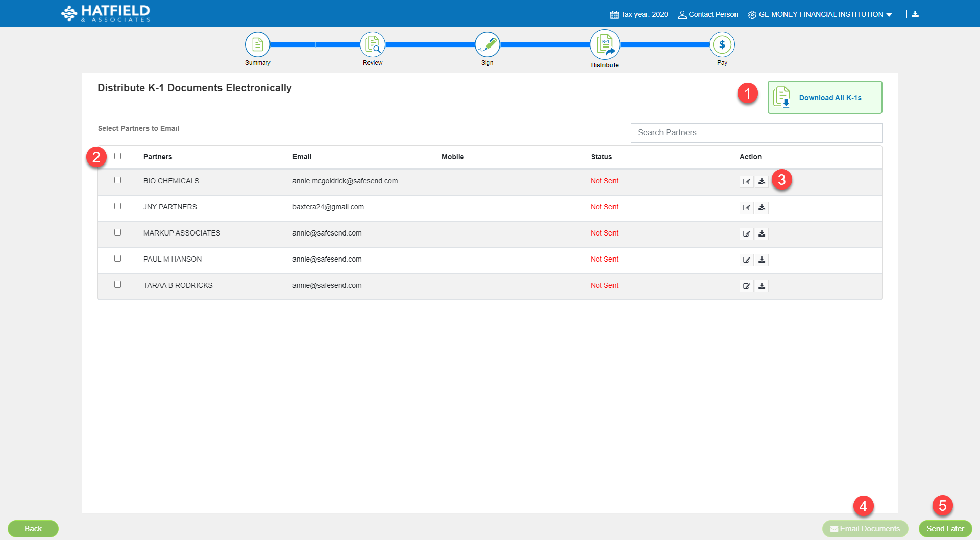The height and width of the screenshot is (540, 980).
Task: Open the Review step icon
Action: [372, 45]
